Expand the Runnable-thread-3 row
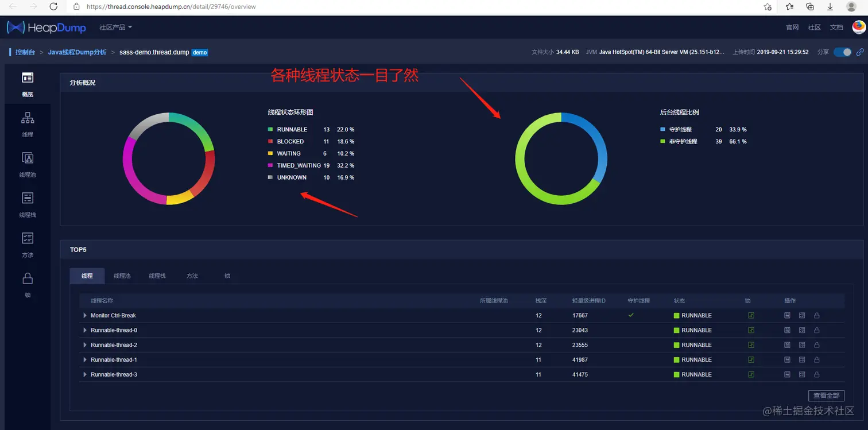Viewport: 868px width, 430px height. point(85,374)
